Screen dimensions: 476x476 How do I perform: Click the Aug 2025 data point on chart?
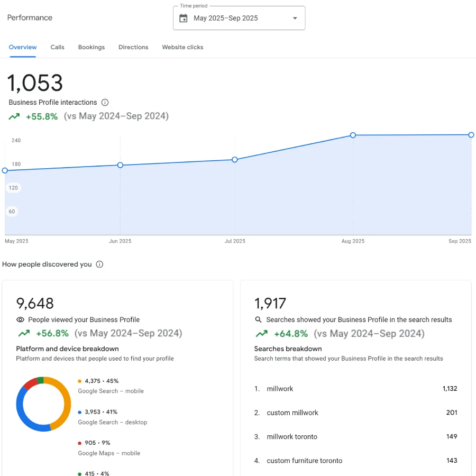pyautogui.click(x=353, y=135)
